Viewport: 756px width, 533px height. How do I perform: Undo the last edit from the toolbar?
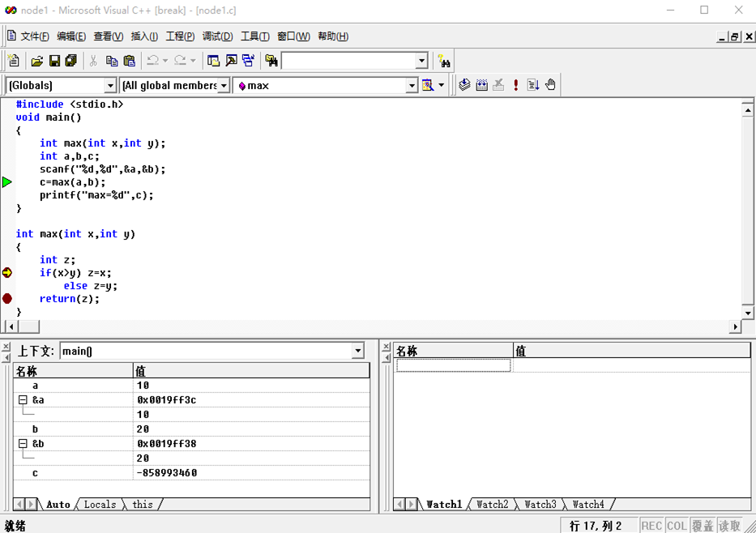tap(153, 61)
